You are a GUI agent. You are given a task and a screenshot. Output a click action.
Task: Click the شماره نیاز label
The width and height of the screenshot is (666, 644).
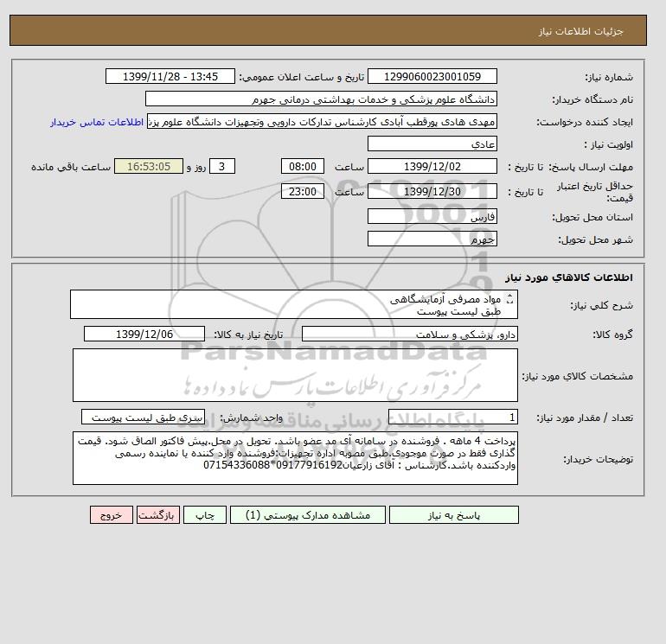pos(609,77)
